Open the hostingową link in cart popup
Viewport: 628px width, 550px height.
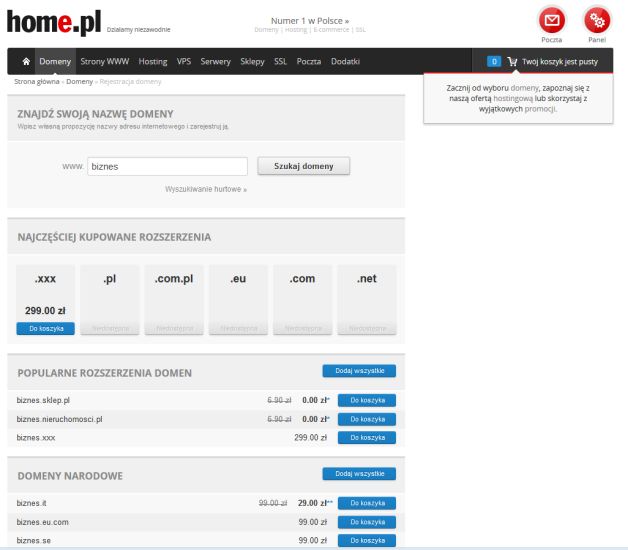(513, 98)
